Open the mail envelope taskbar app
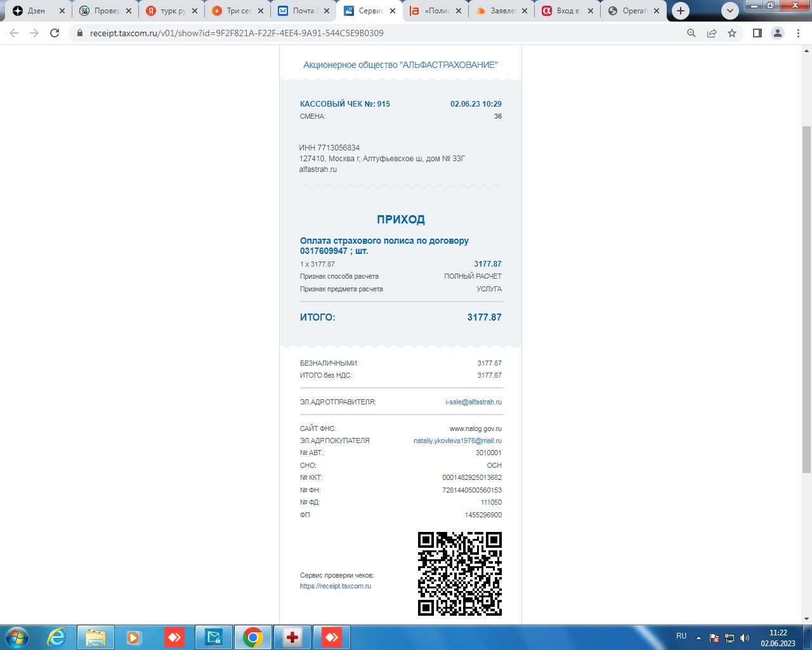Image resolution: width=812 pixels, height=650 pixels. pyautogui.click(x=214, y=637)
